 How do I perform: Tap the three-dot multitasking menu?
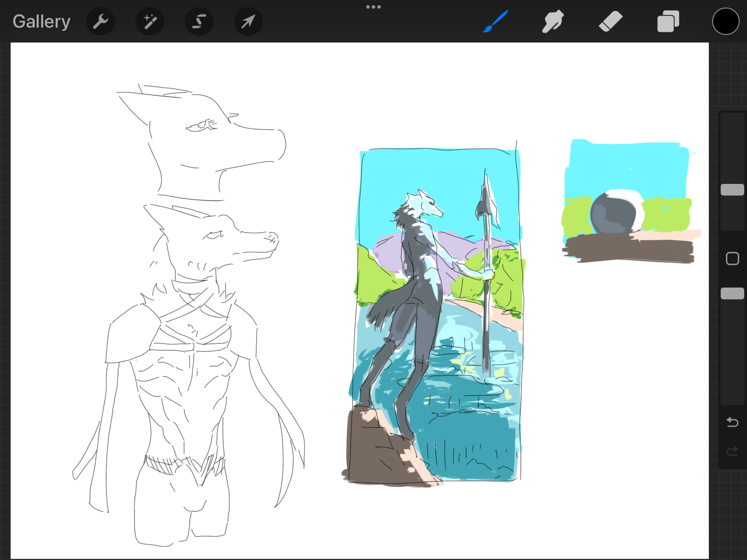point(373,7)
